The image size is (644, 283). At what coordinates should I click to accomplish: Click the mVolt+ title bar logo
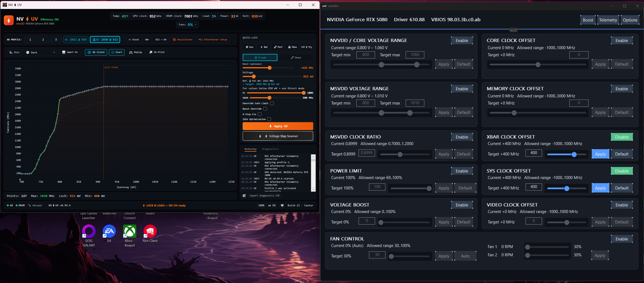(x=324, y=6)
